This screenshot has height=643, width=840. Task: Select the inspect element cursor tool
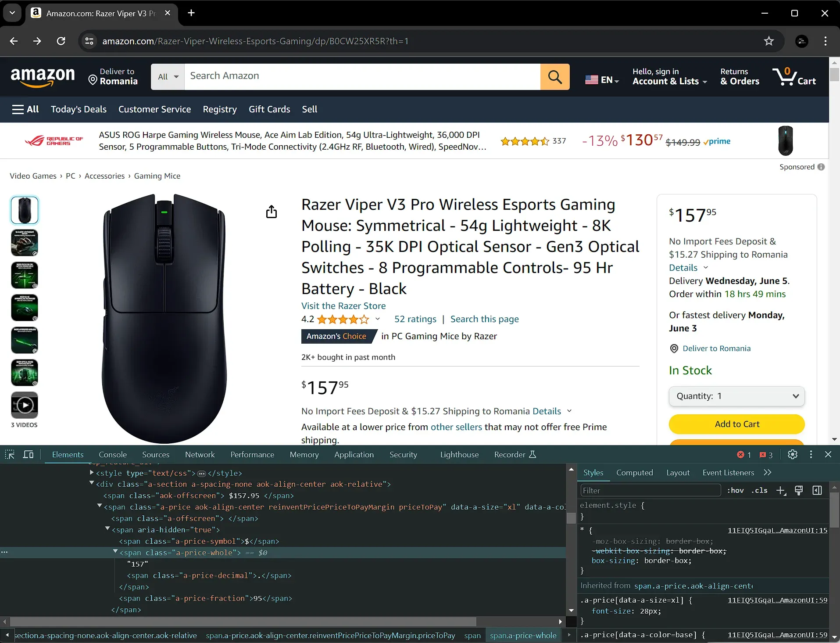[x=9, y=454]
